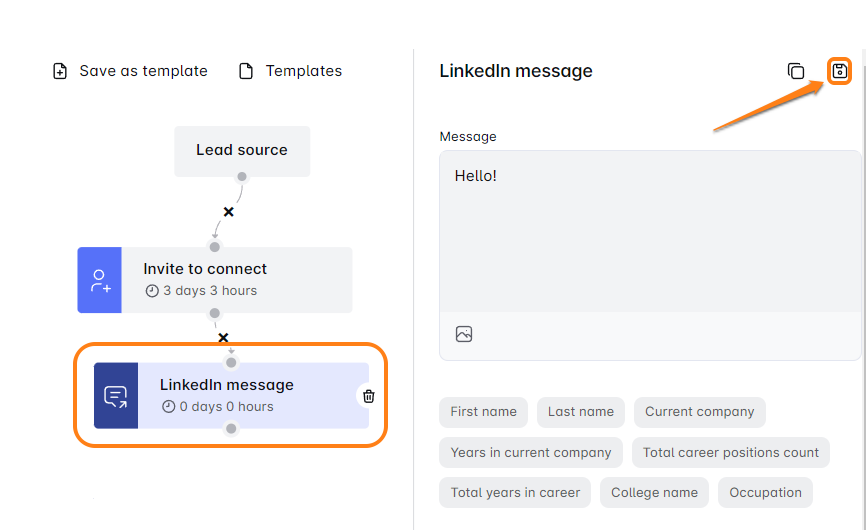Select the Invite to connect step
The height and width of the screenshot is (530, 866).
[236, 279]
